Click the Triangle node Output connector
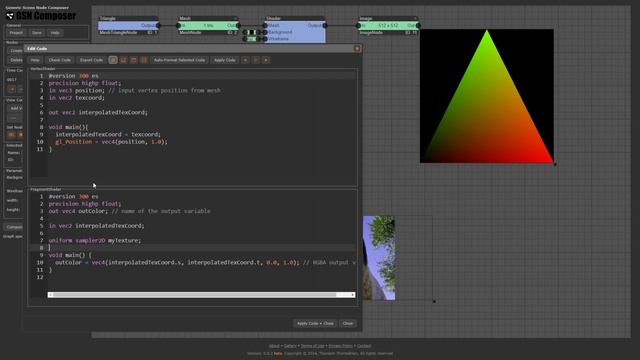 click(x=158, y=25)
